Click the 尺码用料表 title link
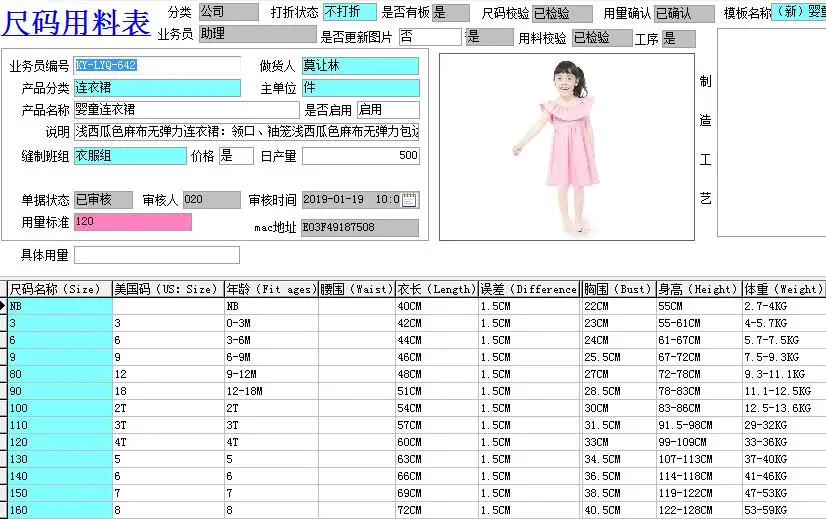The height and width of the screenshot is (519, 826). pos(76,22)
